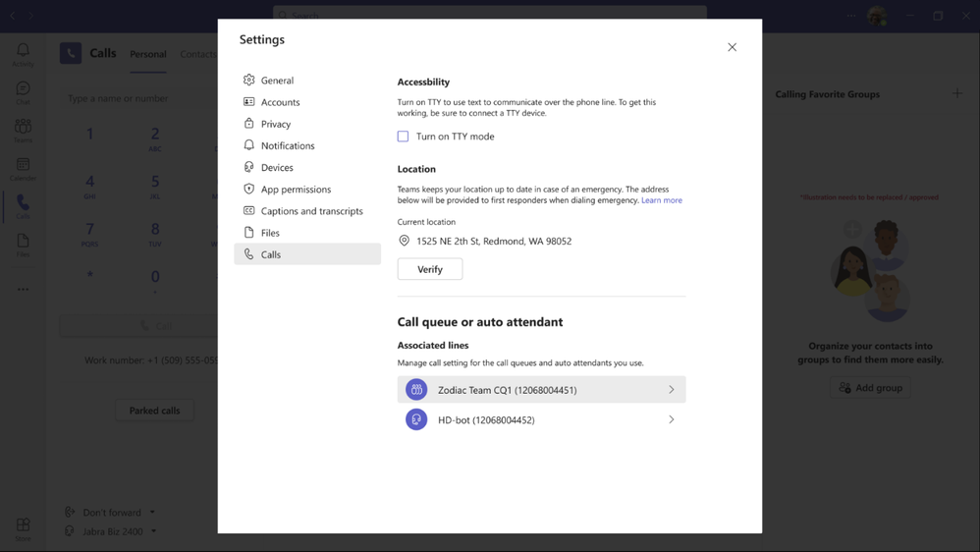Open the Store app icon

tap(23, 528)
